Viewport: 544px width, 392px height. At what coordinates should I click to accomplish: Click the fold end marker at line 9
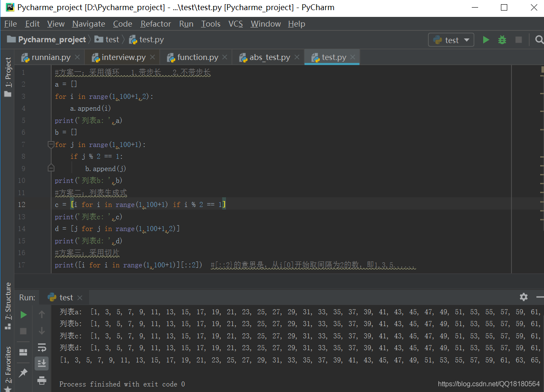51,168
